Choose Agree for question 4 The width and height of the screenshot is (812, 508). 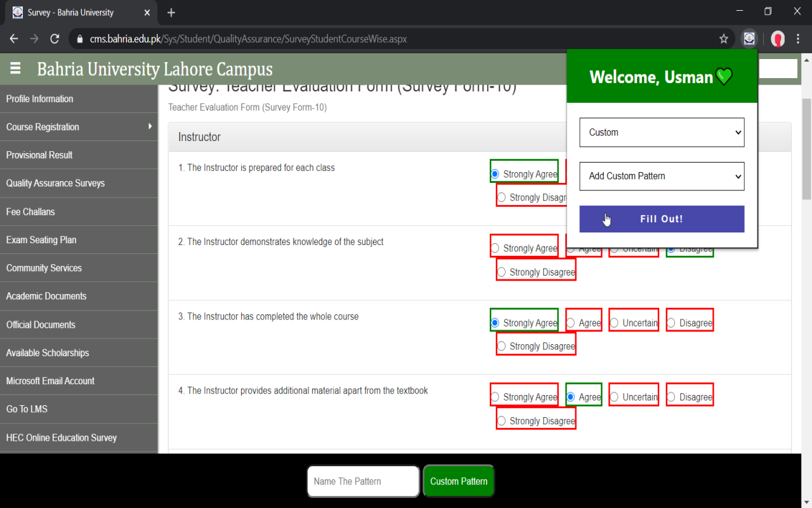[570, 397]
